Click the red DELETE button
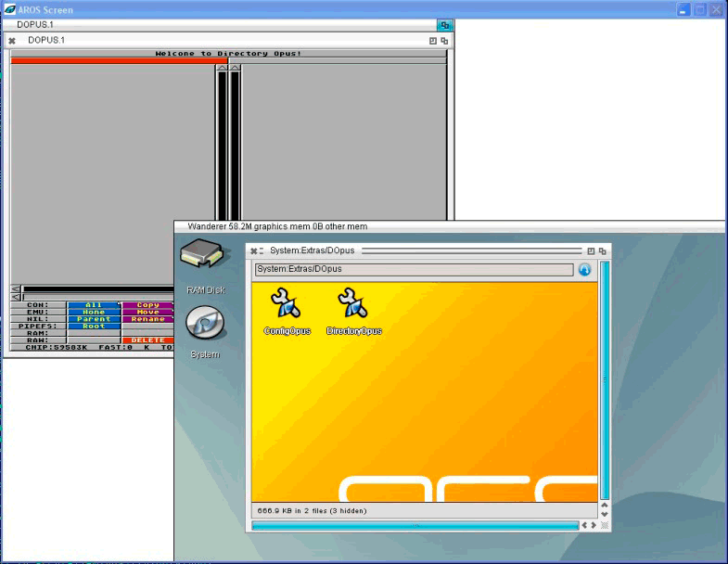The height and width of the screenshot is (564, 728). click(x=148, y=340)
